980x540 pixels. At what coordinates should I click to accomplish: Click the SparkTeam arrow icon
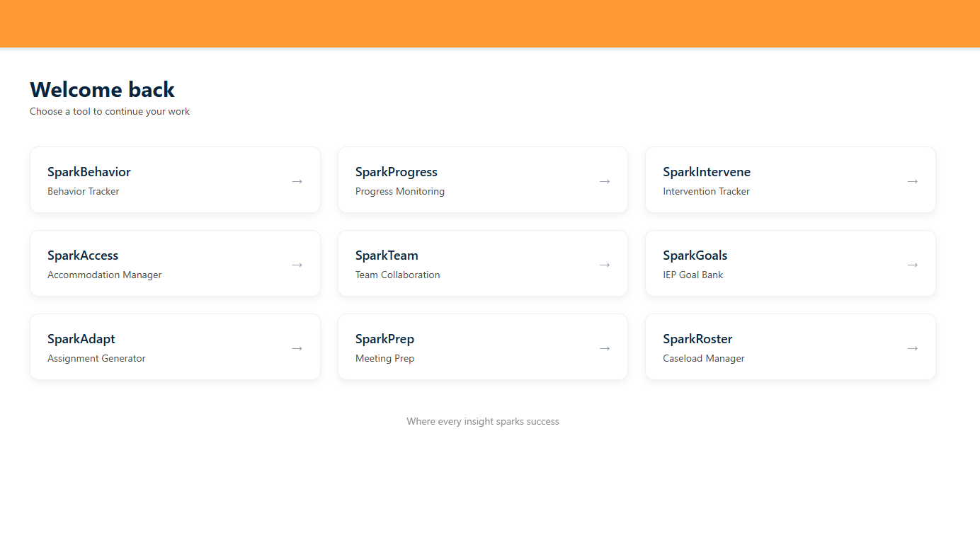point(605,265)
